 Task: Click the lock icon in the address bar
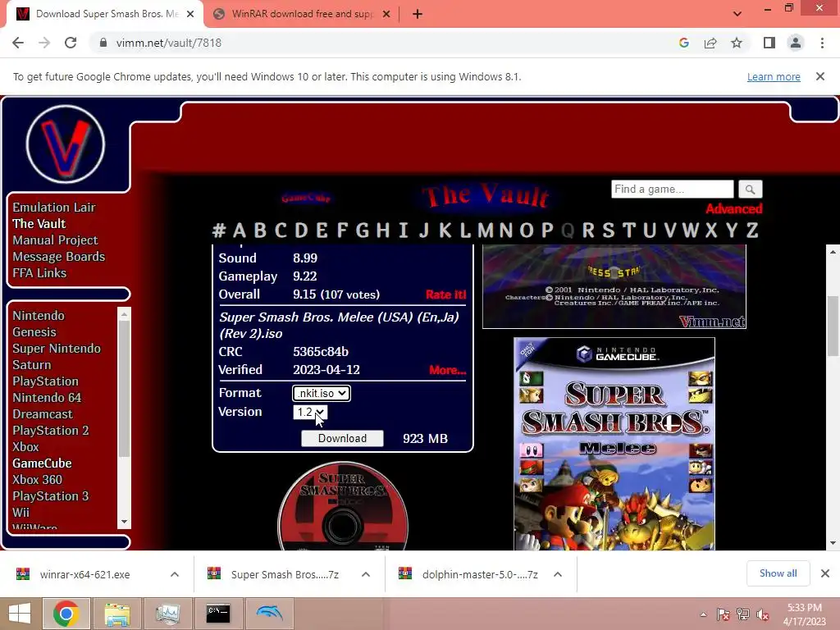coord(103,43)
